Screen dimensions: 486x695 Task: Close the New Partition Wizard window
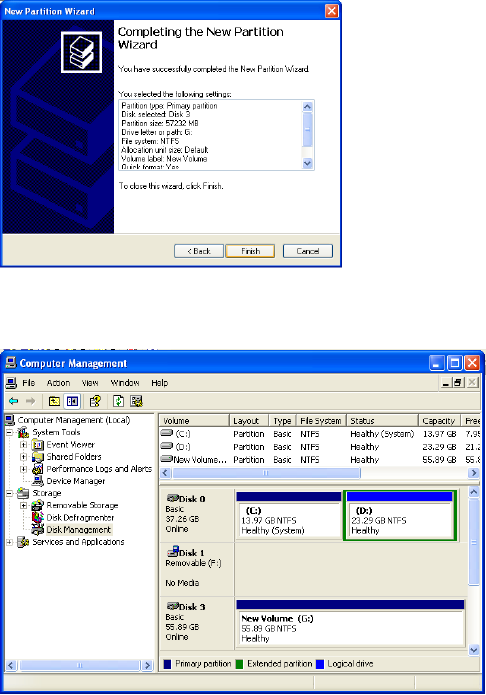[x=331, y=11]
